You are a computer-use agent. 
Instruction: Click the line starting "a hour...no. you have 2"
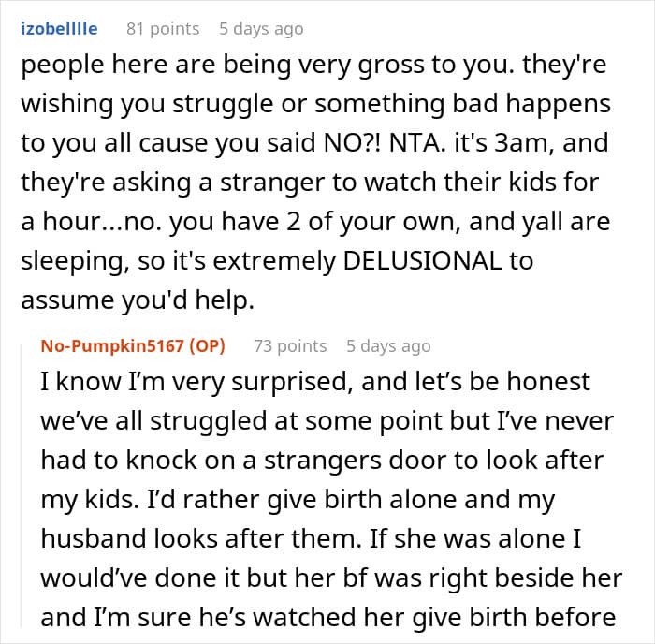(313, 221)
